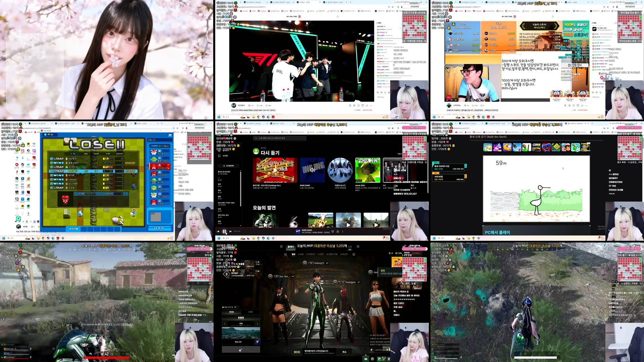Image resolution: width=644 pixels, height=362 pixels.
Task: Open 보관함 library in YouTube Music sidebar
Action: coord(223,156)
